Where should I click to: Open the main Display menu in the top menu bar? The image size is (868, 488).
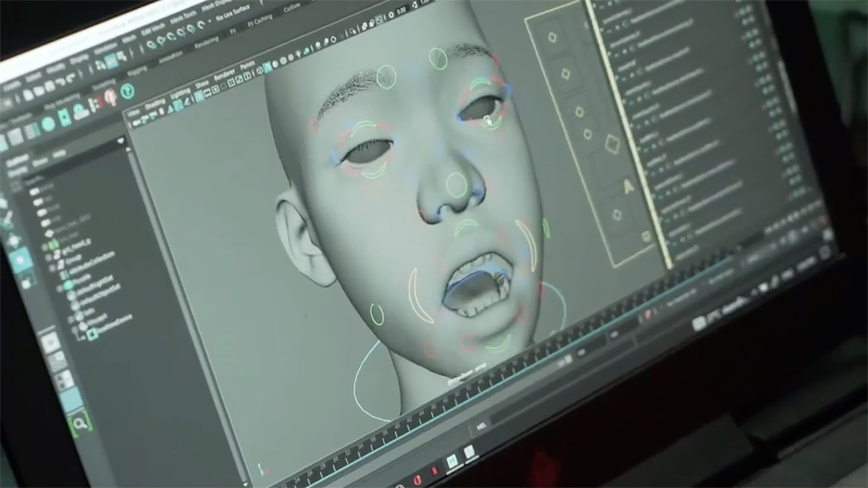tap(79, 58)
